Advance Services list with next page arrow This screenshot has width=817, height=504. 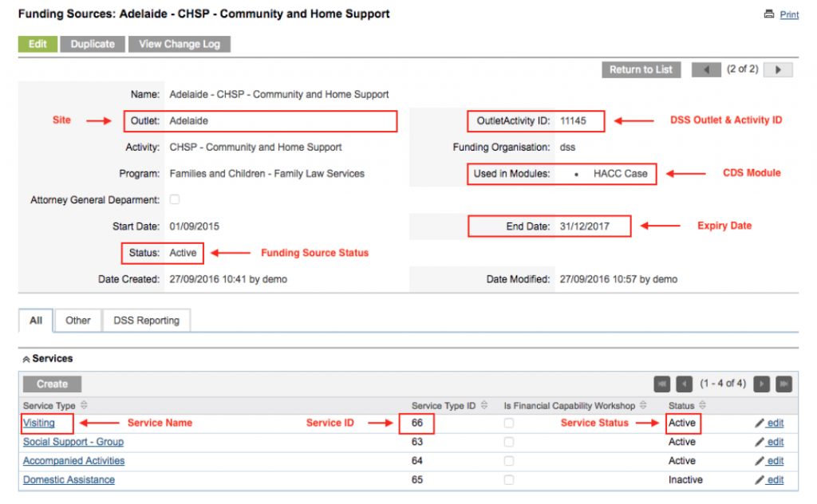pos(761,384)
